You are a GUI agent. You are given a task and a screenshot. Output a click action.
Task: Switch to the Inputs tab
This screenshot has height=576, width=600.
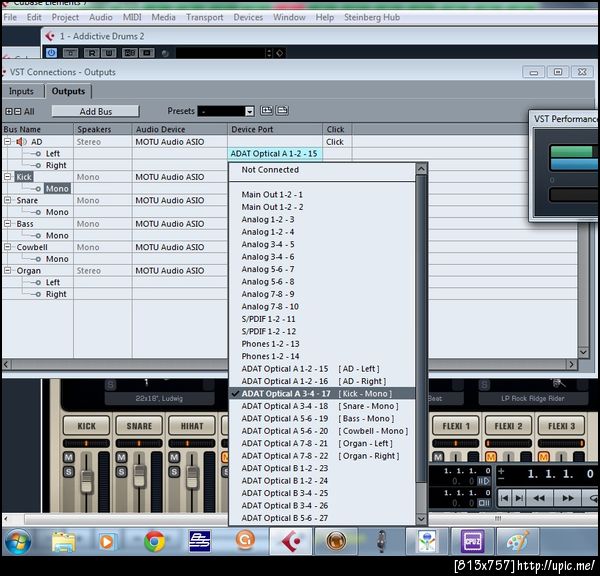coord(21,91)
